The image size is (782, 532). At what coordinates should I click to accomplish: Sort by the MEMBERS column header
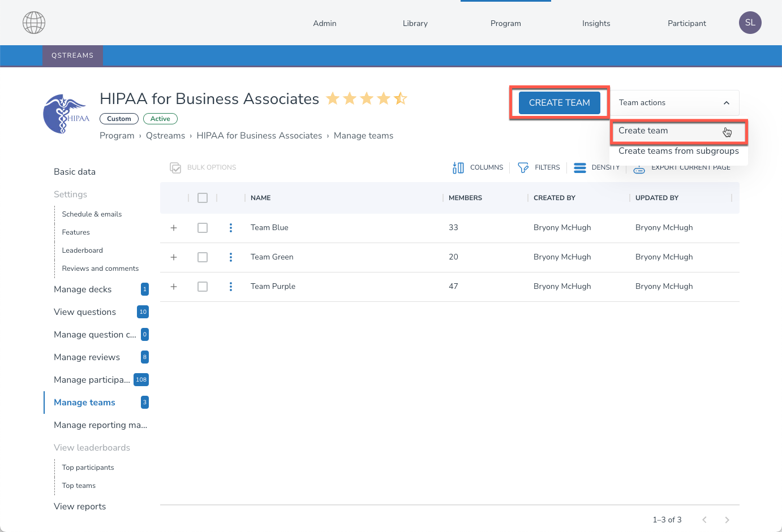(x=465, y=198)
